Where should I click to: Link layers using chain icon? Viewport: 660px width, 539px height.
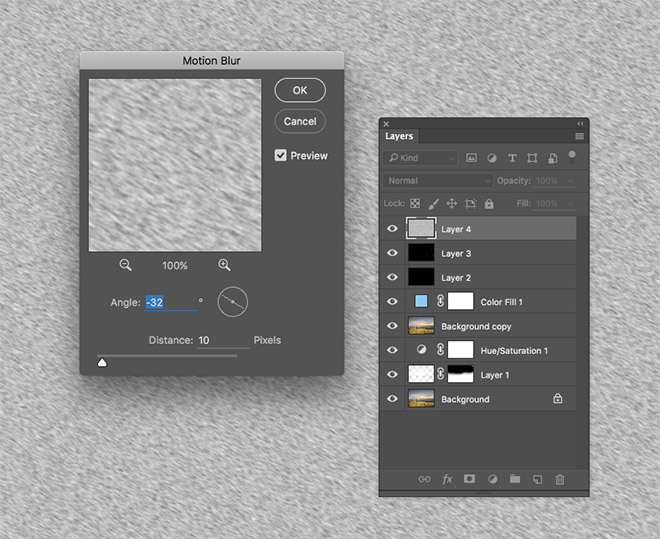[424, 479]
